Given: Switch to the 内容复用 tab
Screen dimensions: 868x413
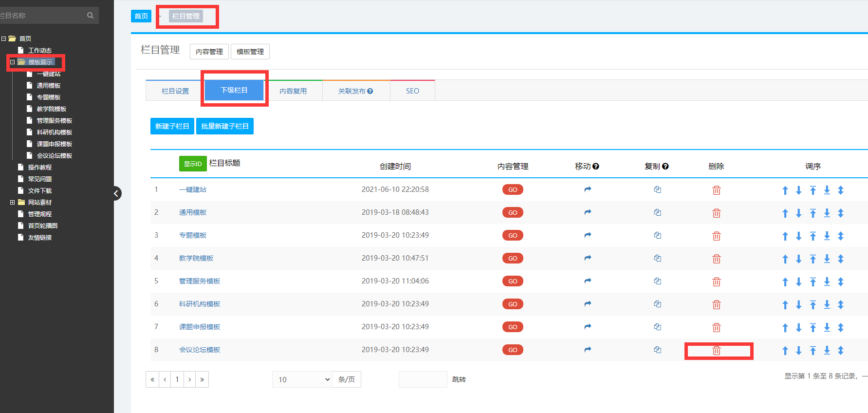Looking at the screenshot, I should (293, 91).
